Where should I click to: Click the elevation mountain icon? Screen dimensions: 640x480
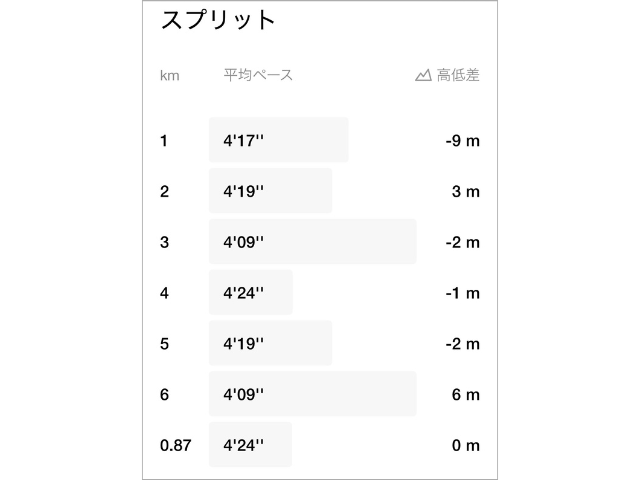423,75
